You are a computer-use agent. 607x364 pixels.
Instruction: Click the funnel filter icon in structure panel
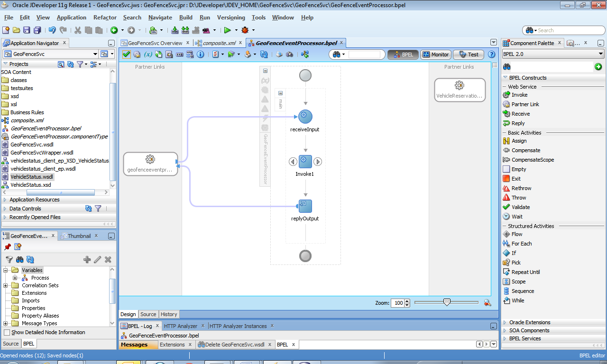pos(9,259)
